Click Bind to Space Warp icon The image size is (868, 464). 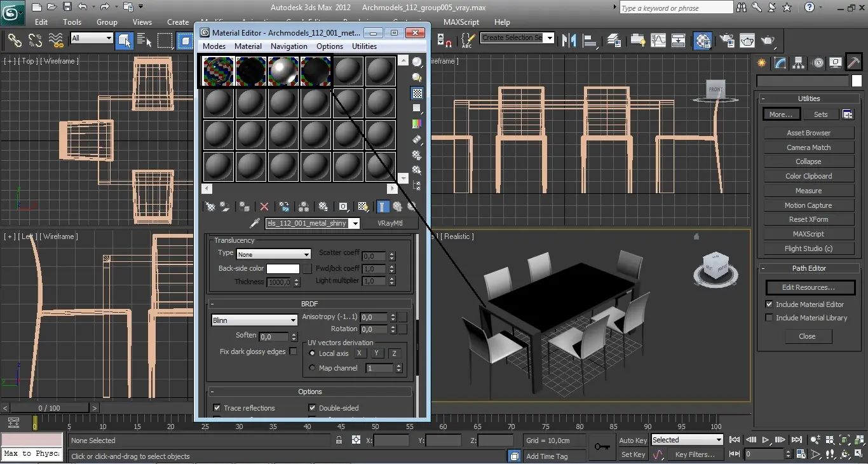(x=56, y=41)
